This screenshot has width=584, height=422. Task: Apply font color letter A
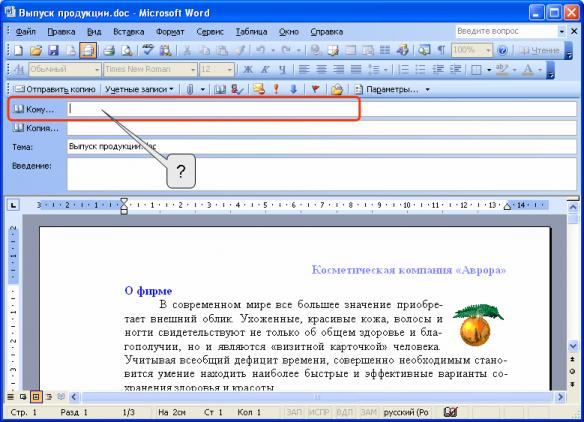point(528,69)
